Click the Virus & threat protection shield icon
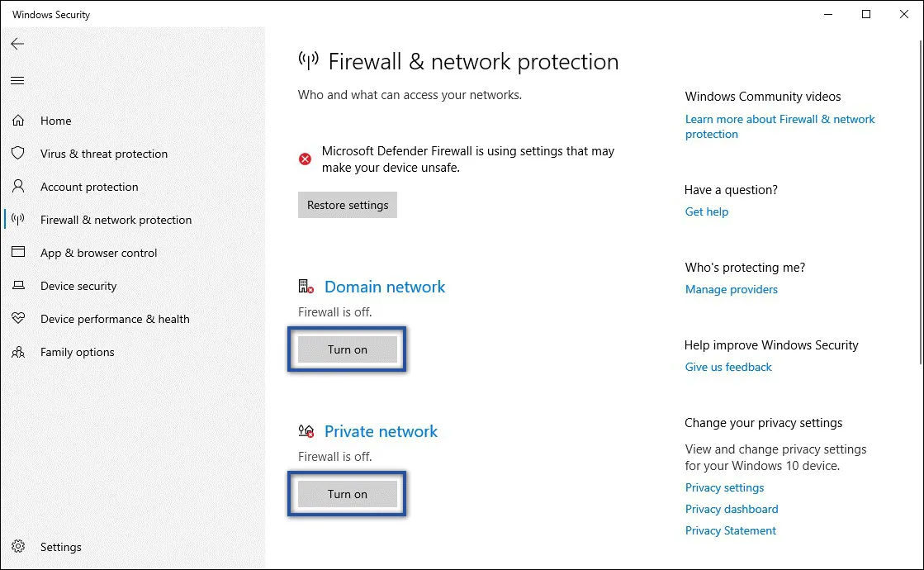This screenshot has height=570, width=924. pyautogui.click(x=18, y=154)
